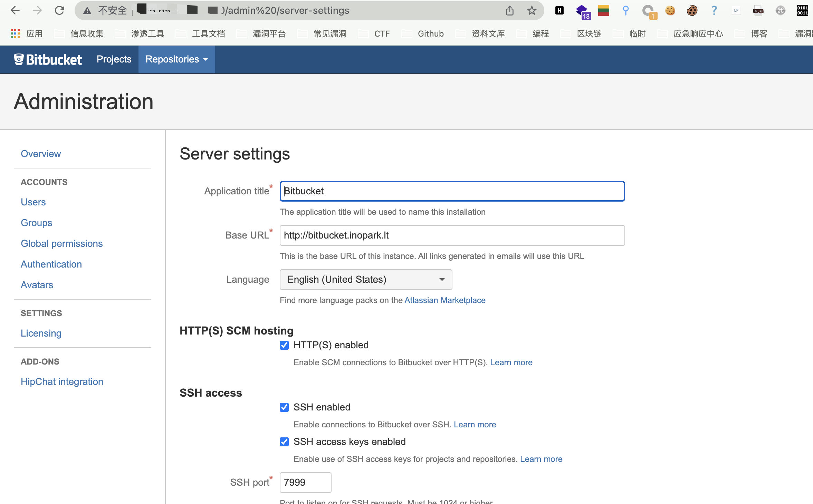Open the Groups admin page
The width and height of the screenshot is (813, 504).
coord(36,223)
